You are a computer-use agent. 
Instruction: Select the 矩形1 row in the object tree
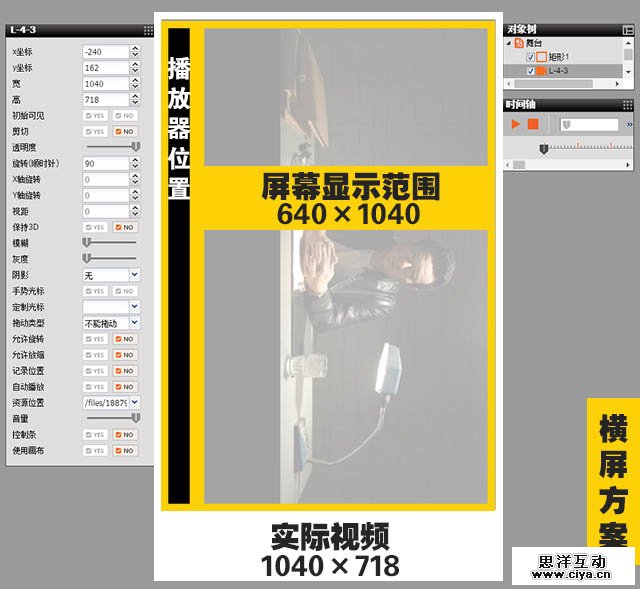pyautogui.click(x=563, y=57)
